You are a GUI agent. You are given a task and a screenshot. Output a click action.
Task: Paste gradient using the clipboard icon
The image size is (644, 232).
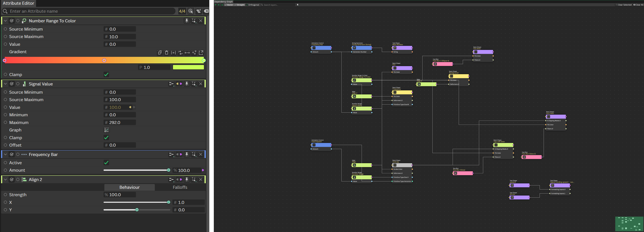coord(167,53)
